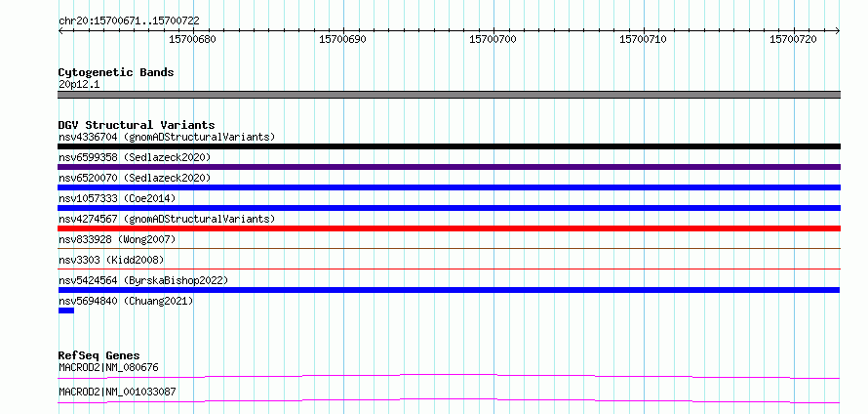The image size is (868, 414).
Task: Open variant nsv1057333 (Coe2014) label
Action: pyautogui.click(x=117, y=198)
